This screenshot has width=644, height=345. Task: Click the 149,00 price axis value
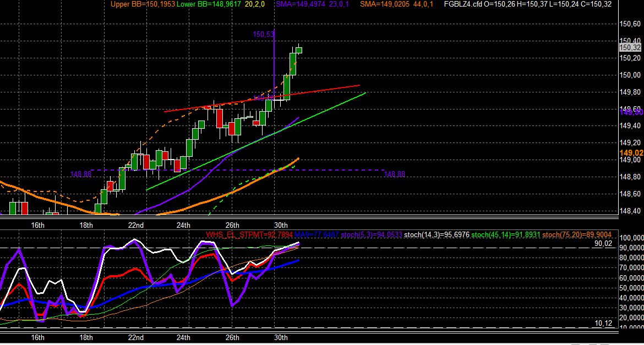coord(630,160)
